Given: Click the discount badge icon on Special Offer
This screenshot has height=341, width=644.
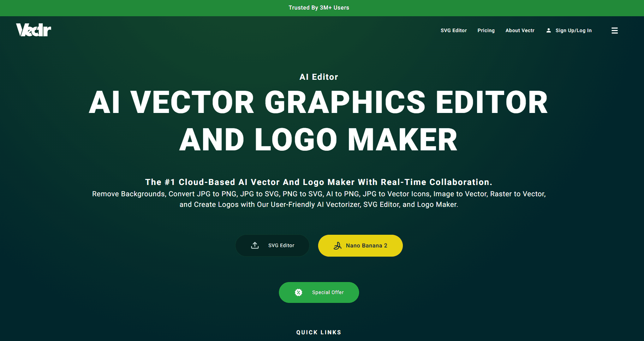Looking at the screenshot, I should [x=299, y=292].
